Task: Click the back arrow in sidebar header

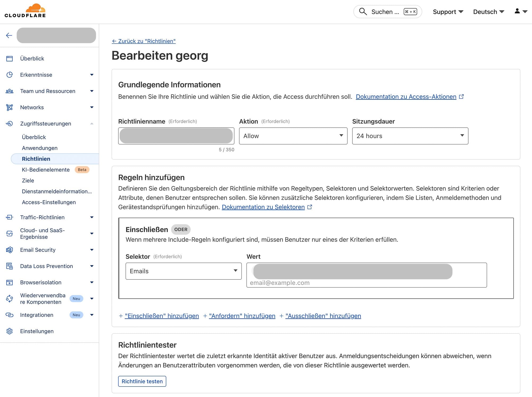Action: tap(9, 35)
